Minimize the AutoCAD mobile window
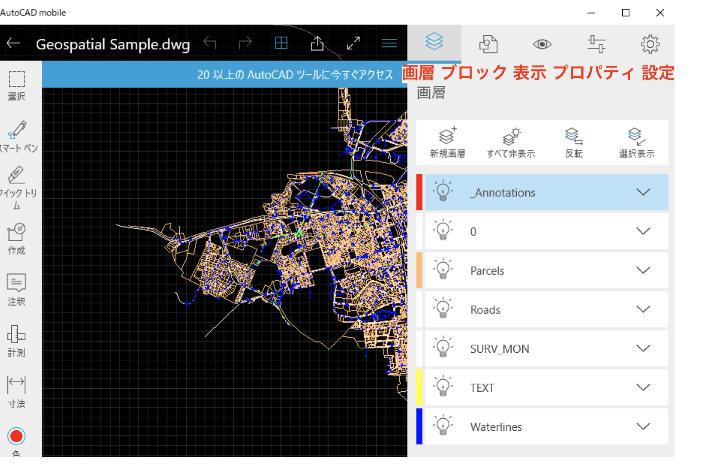 (591, 13)
